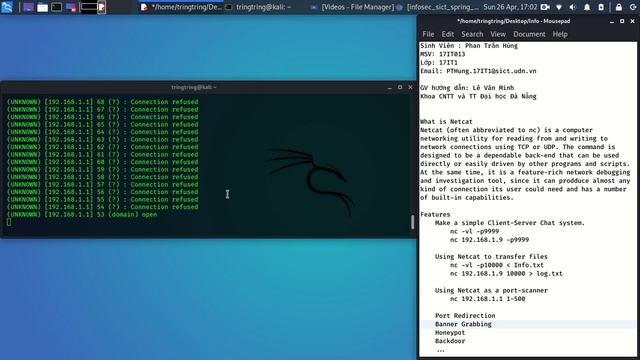
Task: Switch to Videos - File Manager taskbar button
Action: tap(352, 7)
